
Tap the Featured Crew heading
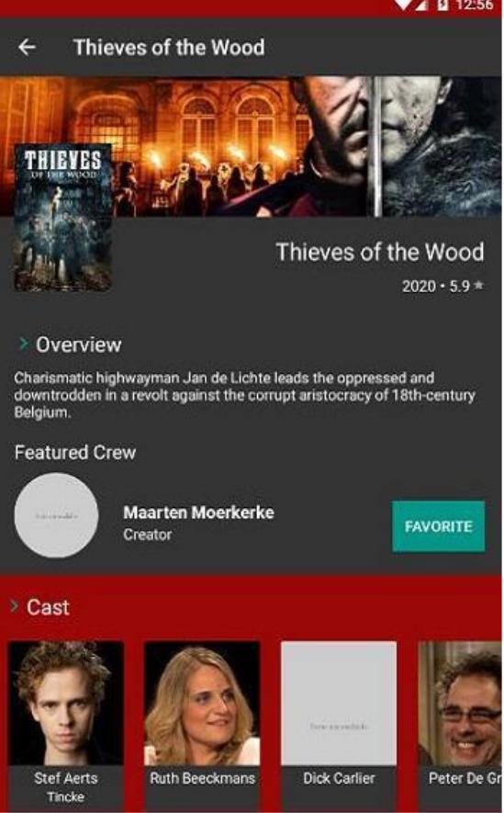coord(75,452)
